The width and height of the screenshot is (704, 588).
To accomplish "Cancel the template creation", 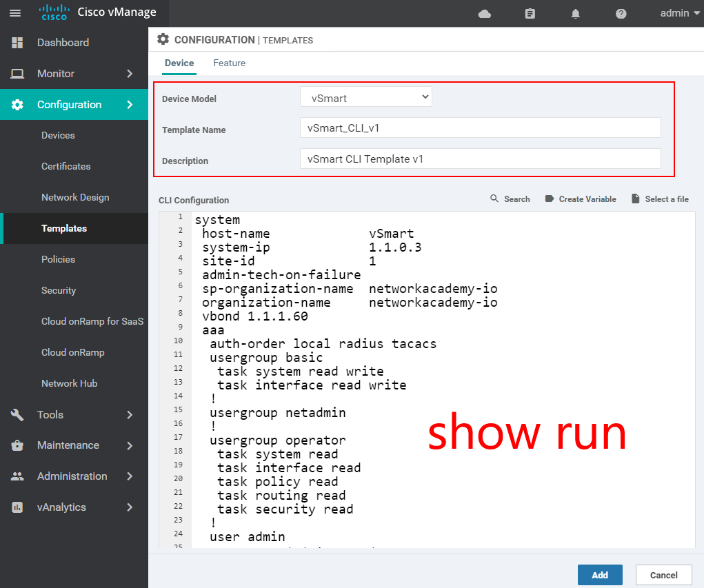I will (663, 574).
